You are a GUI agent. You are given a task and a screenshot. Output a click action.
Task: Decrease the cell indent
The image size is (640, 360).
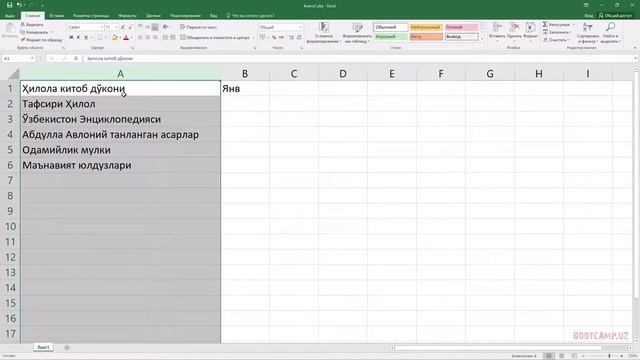tap(165, 38)
